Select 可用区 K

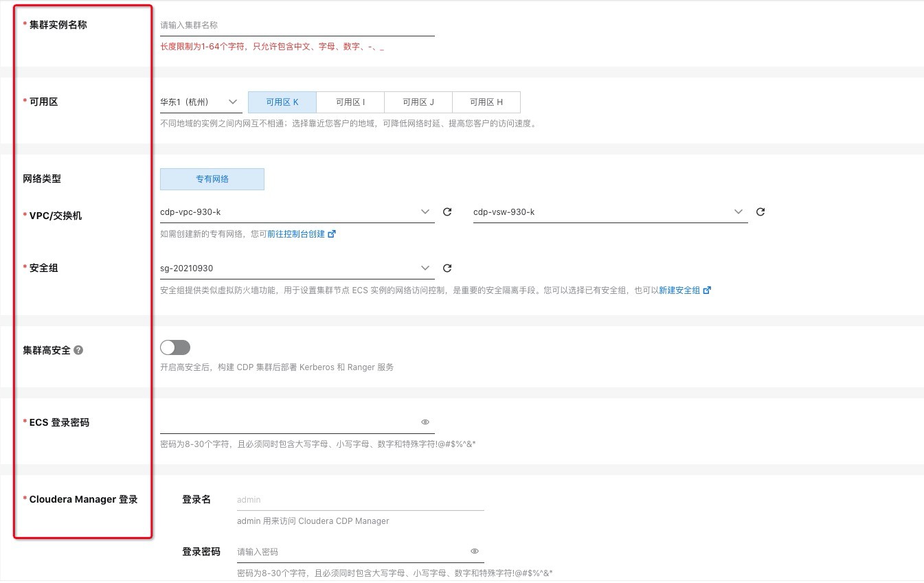pos(282,102)
